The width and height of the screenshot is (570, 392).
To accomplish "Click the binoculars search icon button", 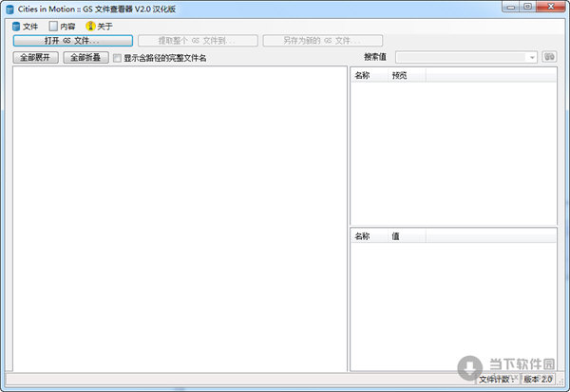I will click(x=549, y=57).
